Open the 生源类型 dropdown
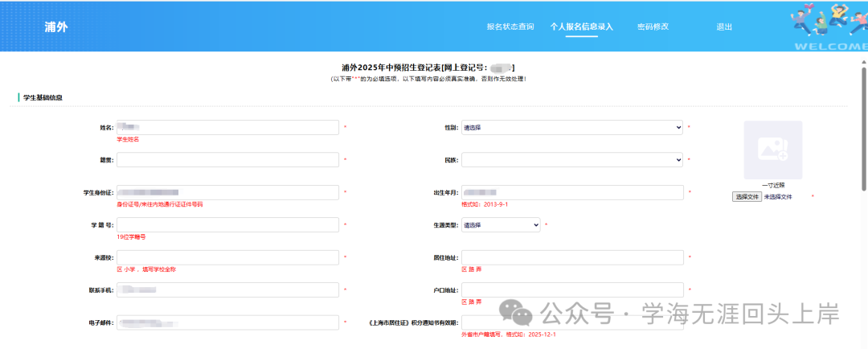 click(x=501, y=225)
